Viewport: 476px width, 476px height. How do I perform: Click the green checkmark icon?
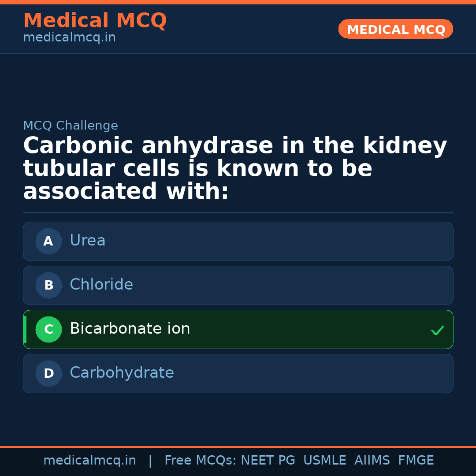pyautogui.click(x=437, y=330)
